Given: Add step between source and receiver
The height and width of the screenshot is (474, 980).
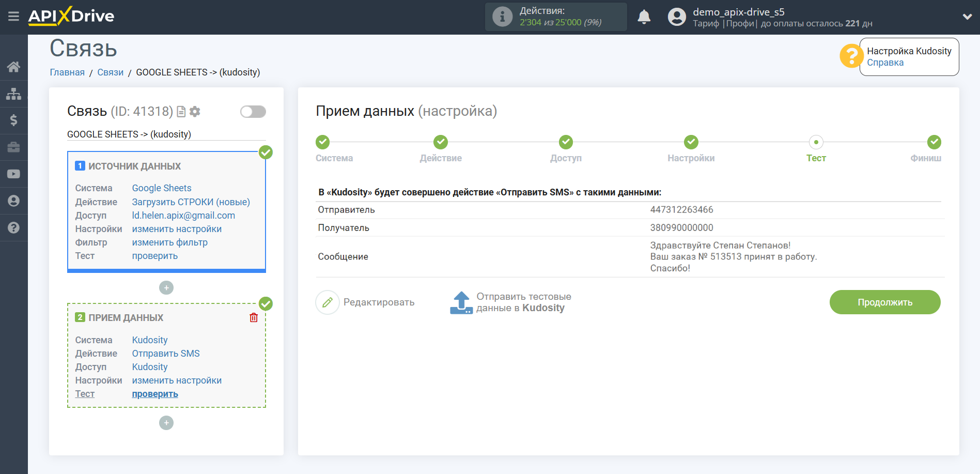Looking at the screenshot, I should pos(166,288).
